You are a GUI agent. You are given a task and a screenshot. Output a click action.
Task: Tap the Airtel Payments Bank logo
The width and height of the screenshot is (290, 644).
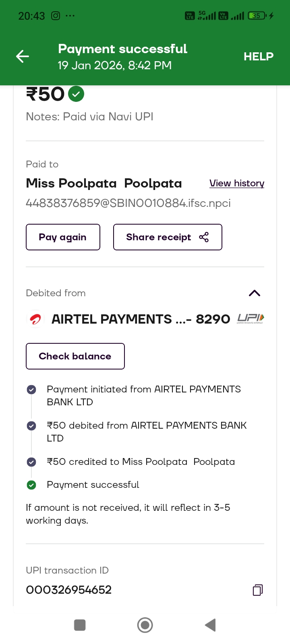pyautogui.click(x=35, y=320)
